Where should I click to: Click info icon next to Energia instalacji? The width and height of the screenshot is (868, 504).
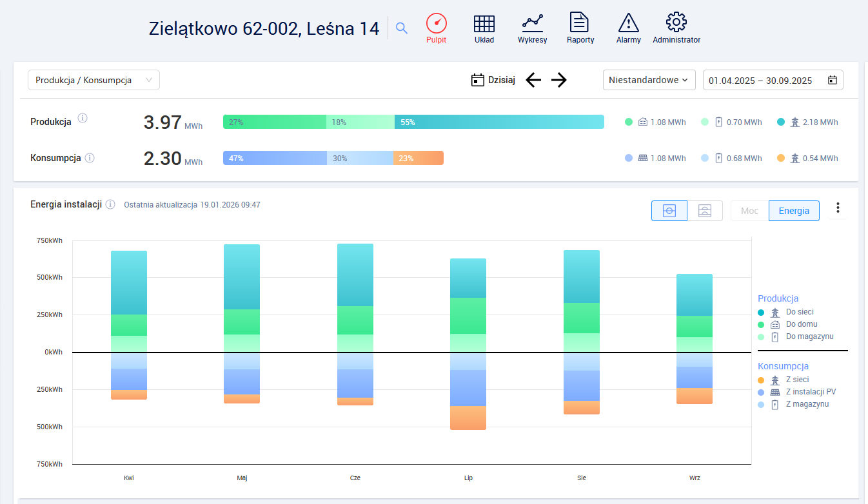[x=110, y=204]
